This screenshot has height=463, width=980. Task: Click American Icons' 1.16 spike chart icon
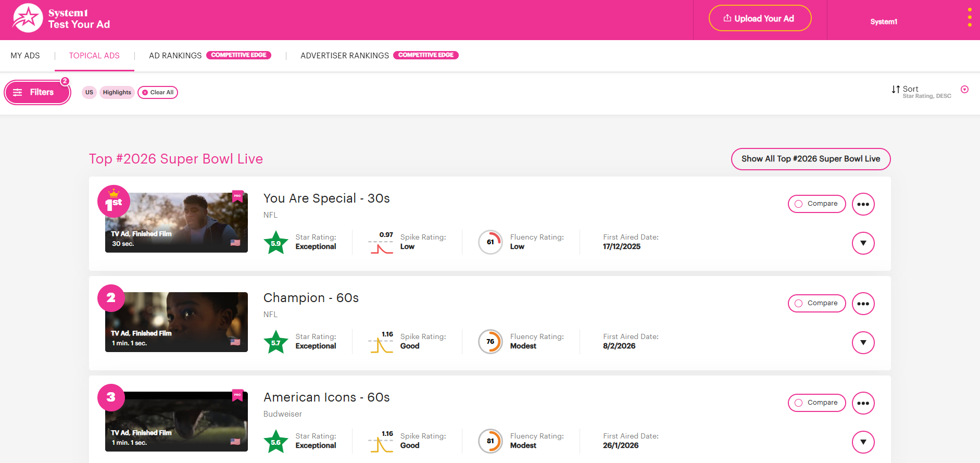point(381,442)
